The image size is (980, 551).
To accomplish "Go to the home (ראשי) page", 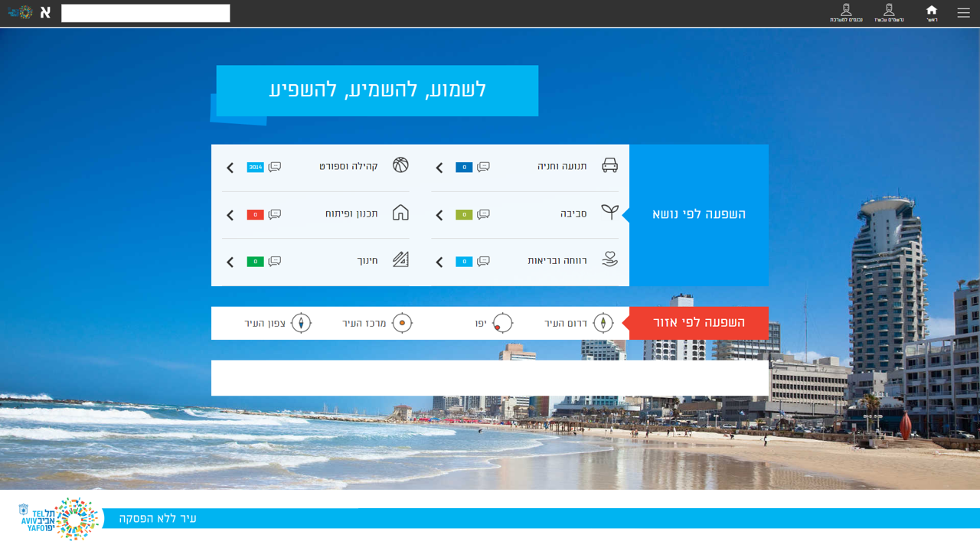I will point(931,13).
